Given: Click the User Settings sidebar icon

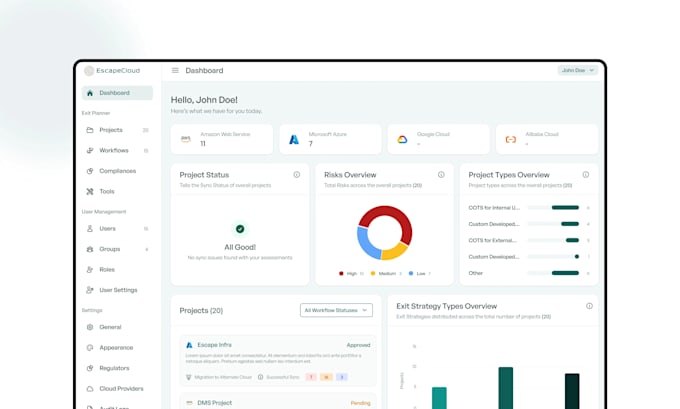Looking at the screenshot, I should pyautogui.click(x=90, y=290).
